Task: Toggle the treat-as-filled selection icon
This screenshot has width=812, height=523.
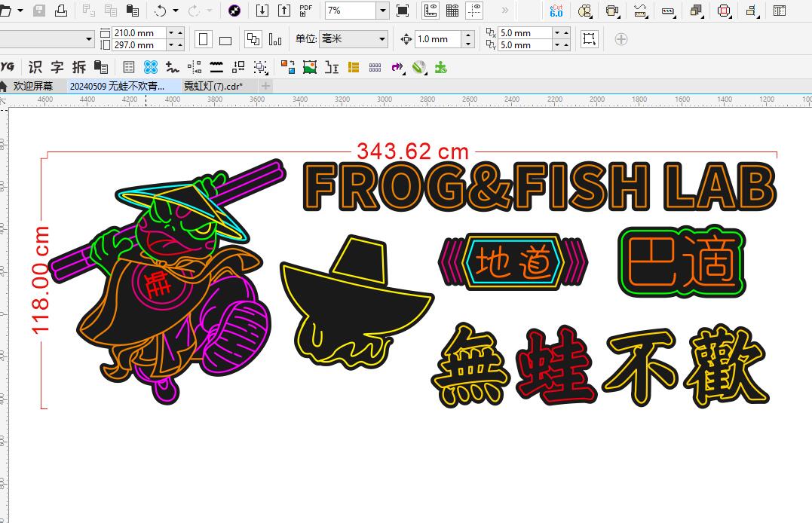Action: point(589,39)
